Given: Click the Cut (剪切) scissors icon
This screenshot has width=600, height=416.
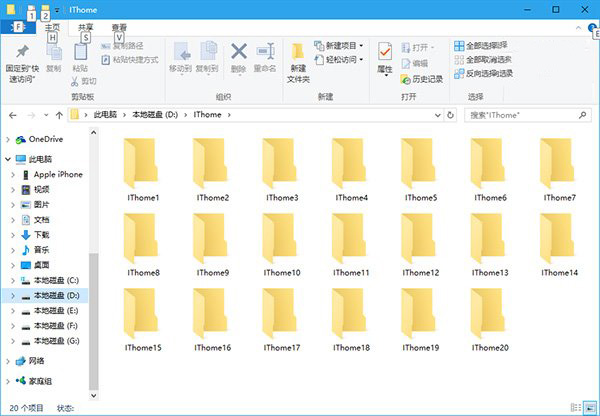Looking at the screenshot, I should pos(75,81).
